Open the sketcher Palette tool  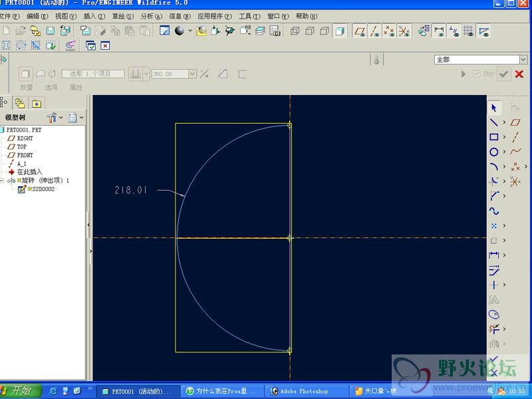click(x=493, y=314)
